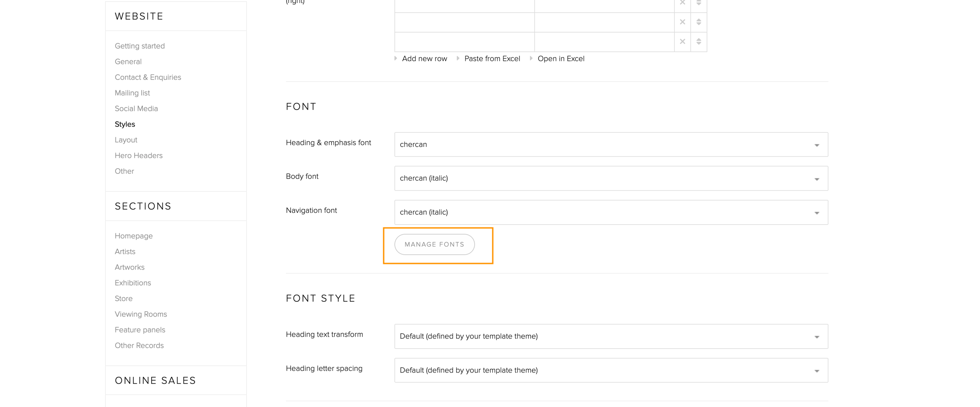Click reorder arrows on second-to-last table row
The height and width of the screenshot is (407, 980).
coord(698,22)
